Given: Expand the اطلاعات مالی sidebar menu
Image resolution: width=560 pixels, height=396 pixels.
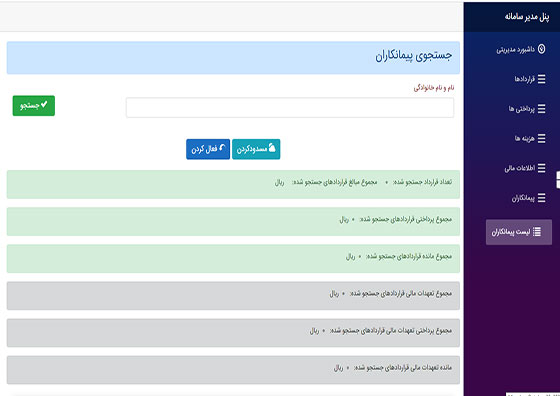Looking at the screenshot, I should (x=525, y=168).
